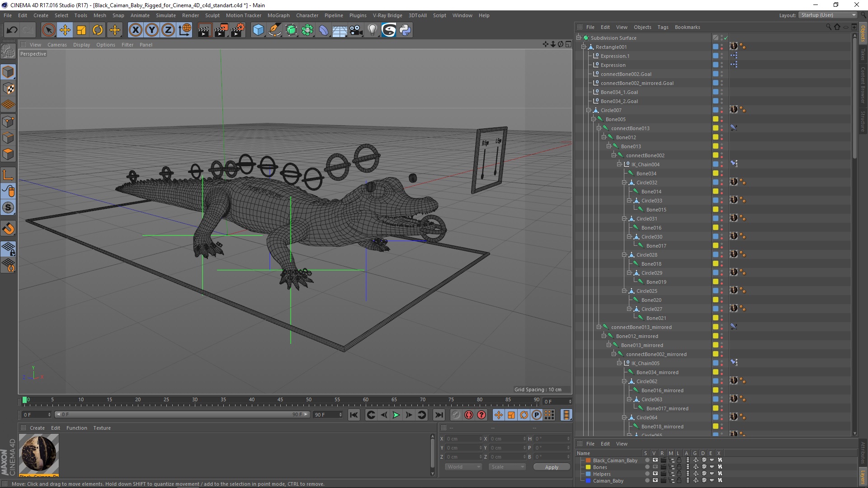Viewport: 868px width, 488px height.
Task: Collapse Rectangle001 hierarchy
Action: point(583,47)
